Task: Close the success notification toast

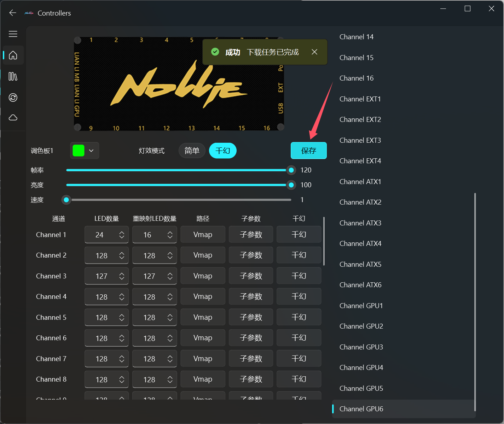Action: pyautogui.click(x=314, y=52)
